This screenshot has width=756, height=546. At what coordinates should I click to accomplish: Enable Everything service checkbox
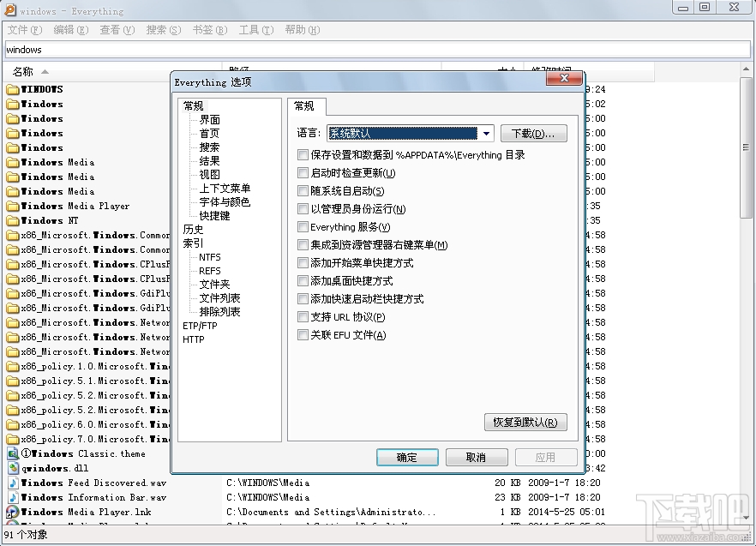[x=303, y=226]
